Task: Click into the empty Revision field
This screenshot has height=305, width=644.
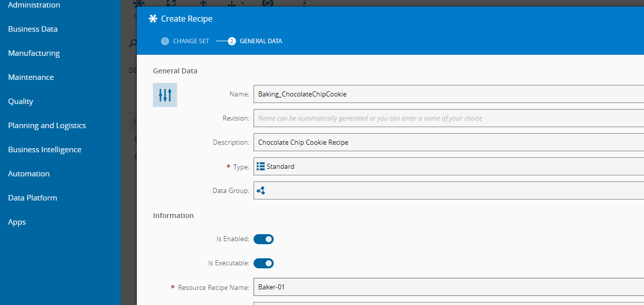Action: 448,118
